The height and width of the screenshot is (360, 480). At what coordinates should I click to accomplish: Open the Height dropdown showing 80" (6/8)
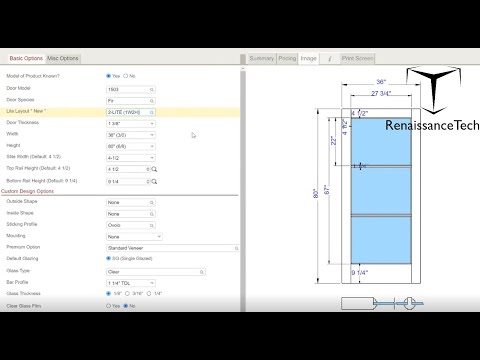(x=131, y=146)
